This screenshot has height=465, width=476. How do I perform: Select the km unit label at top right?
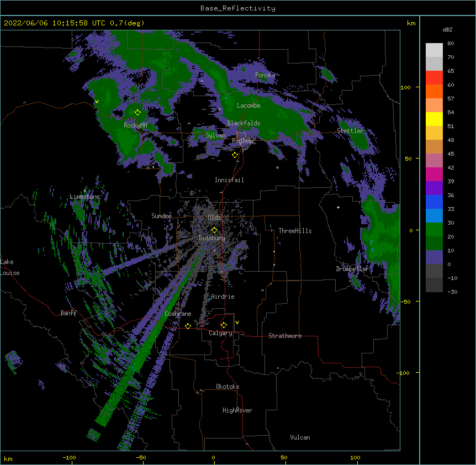point(411,23)
